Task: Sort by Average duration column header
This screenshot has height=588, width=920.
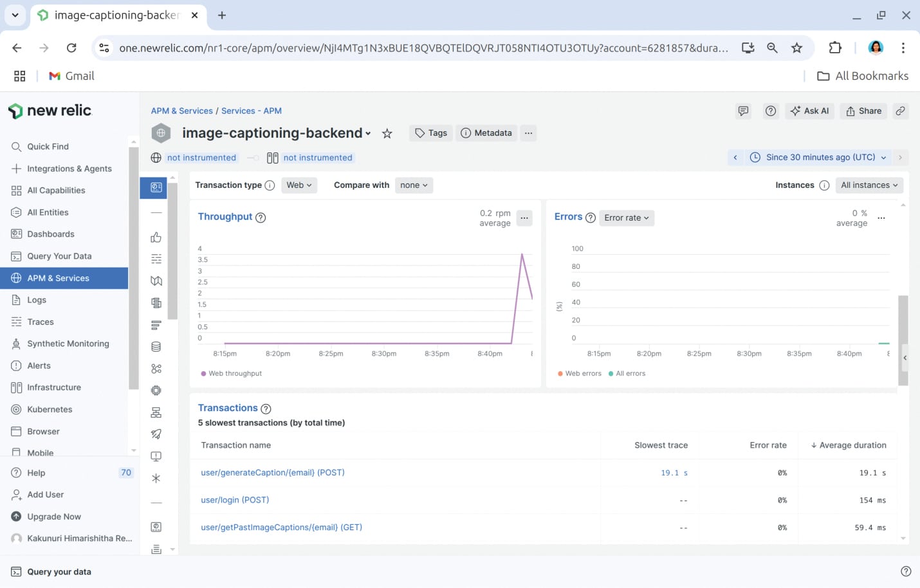Action: [x=848, y=445]
